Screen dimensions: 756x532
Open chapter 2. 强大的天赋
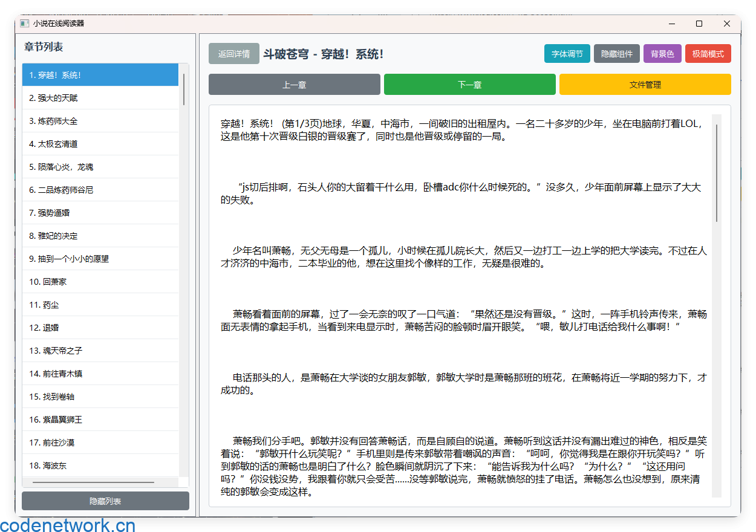coord(100,98)
